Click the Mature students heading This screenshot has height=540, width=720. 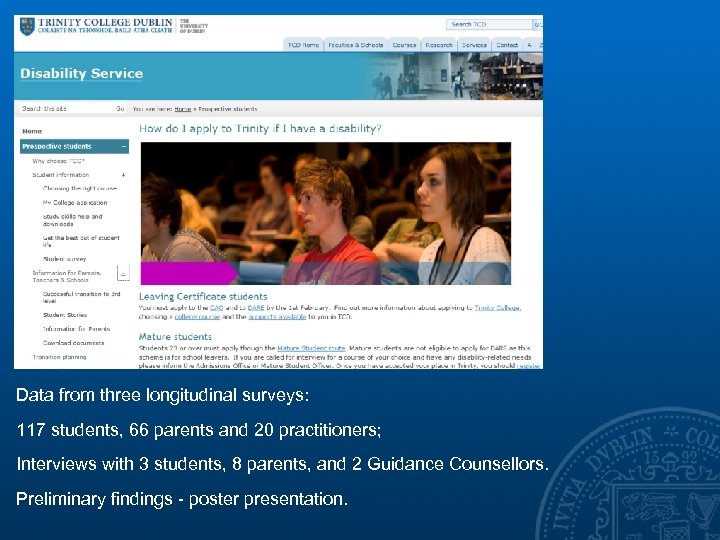(175, 337)
